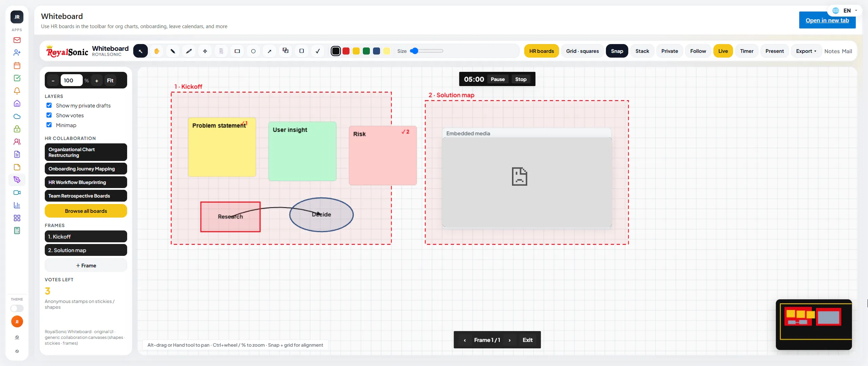
Task: Select the sticky note tool
Action: coord(221,51)
